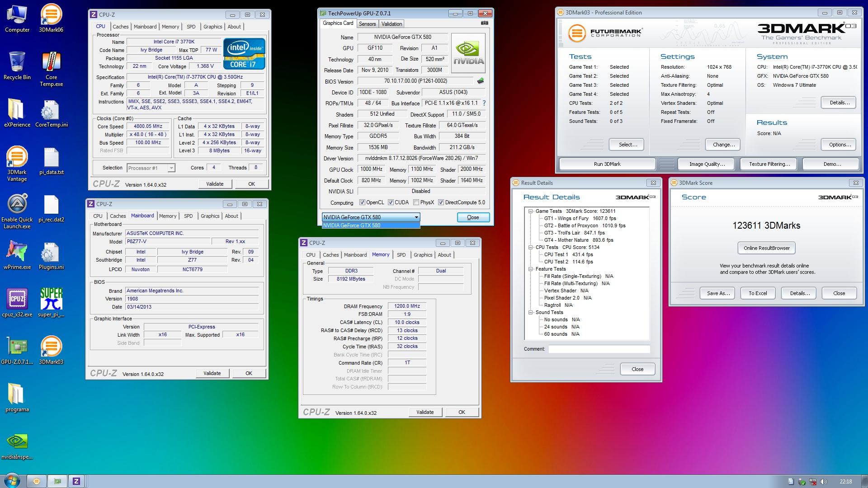The height and width of the screenshot is (488, 868).
Task: Toggle the CUDA checkbox in GPU-Z
Action: [x=391, y=202]
